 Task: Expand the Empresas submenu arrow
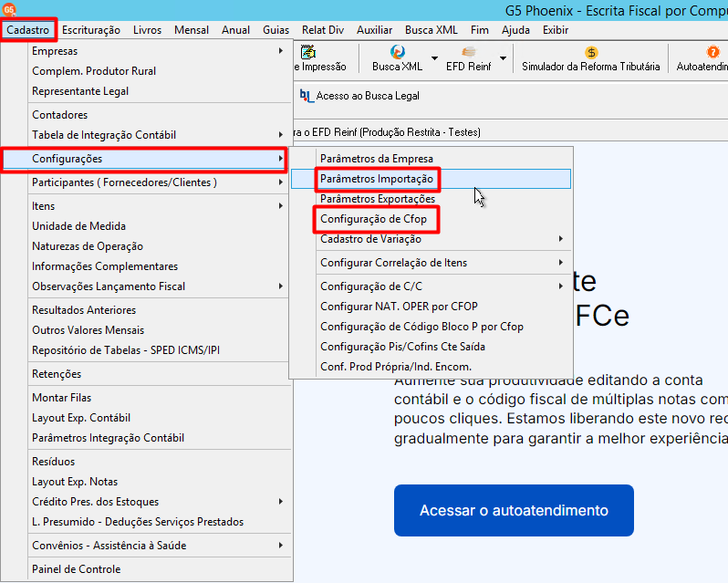(x=281, y=50)
